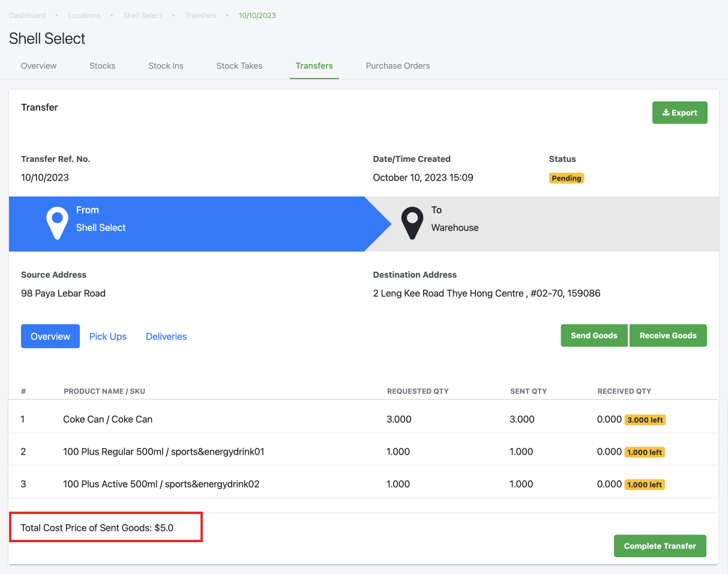Open the Pick Ups sub-tab

tap(108, 336)
